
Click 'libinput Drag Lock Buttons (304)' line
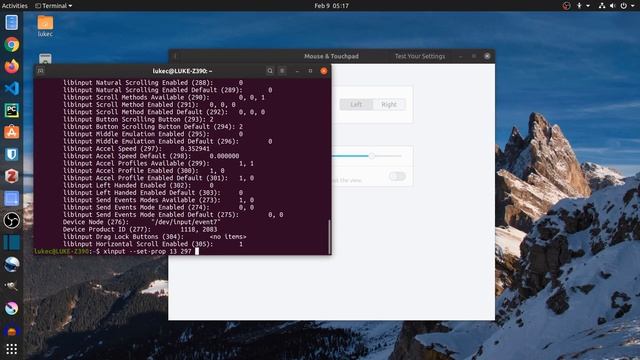tap(155, 237)
